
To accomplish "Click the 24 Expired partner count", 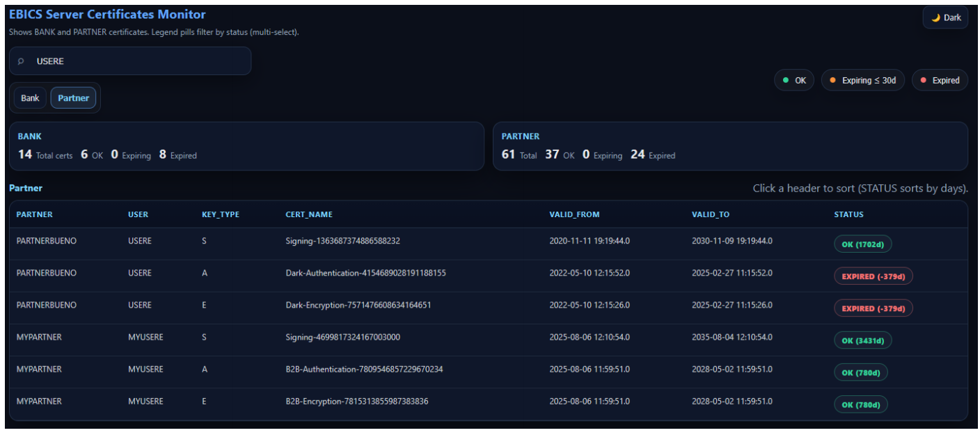I will 653,155.
